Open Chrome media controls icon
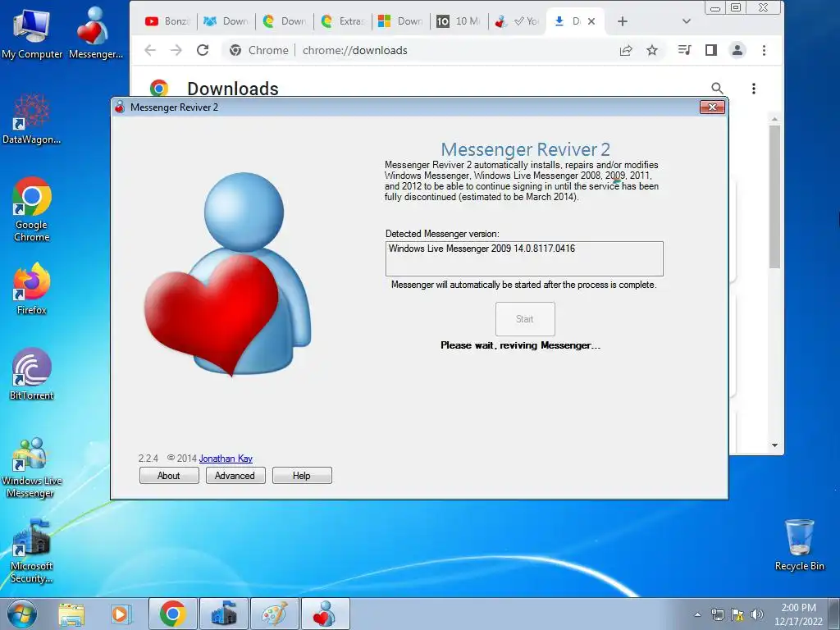Image resolution: width=840 pixels, height=630 pixels. (684, 50)
